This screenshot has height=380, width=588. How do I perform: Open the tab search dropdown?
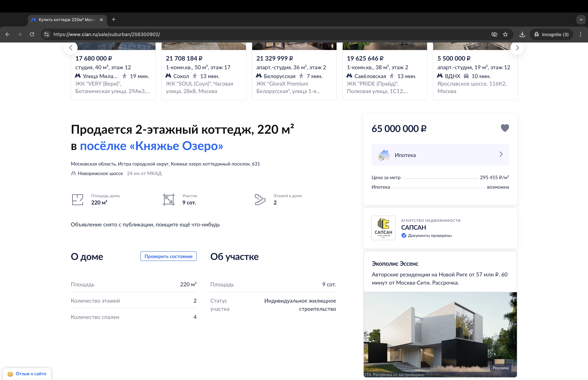pos(581,20)
